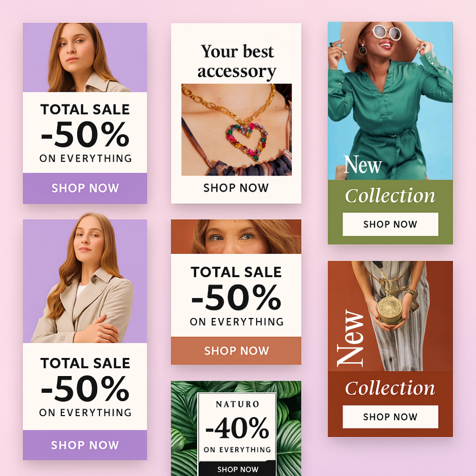Click 'TOTAL SALE' heading on top-left banner

click(x=85, y=109)
